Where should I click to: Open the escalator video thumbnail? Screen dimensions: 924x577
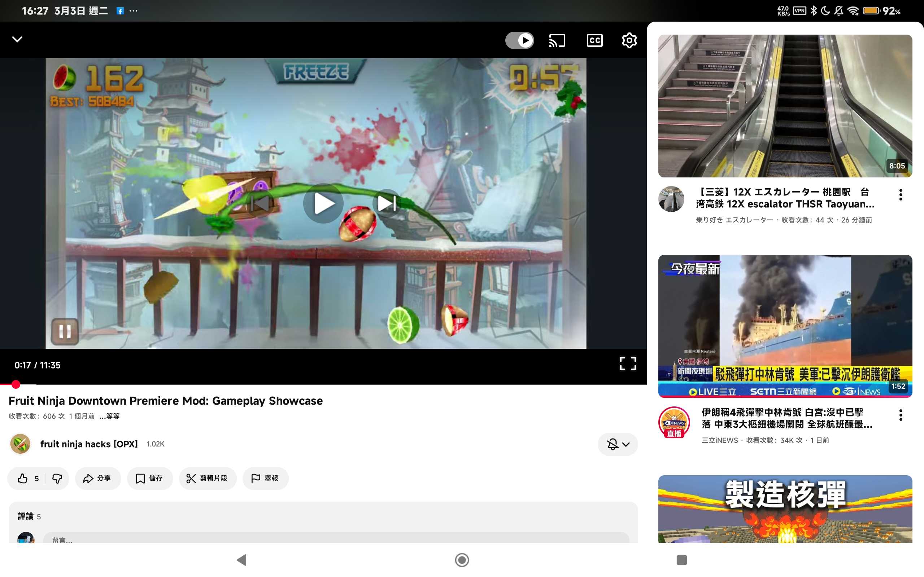point(785,106)
